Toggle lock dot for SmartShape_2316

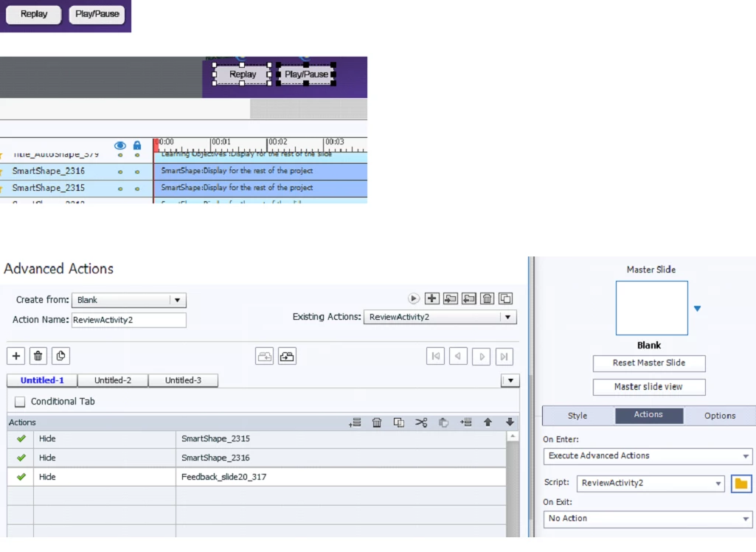pyautogui.click(x=137, y=172)
